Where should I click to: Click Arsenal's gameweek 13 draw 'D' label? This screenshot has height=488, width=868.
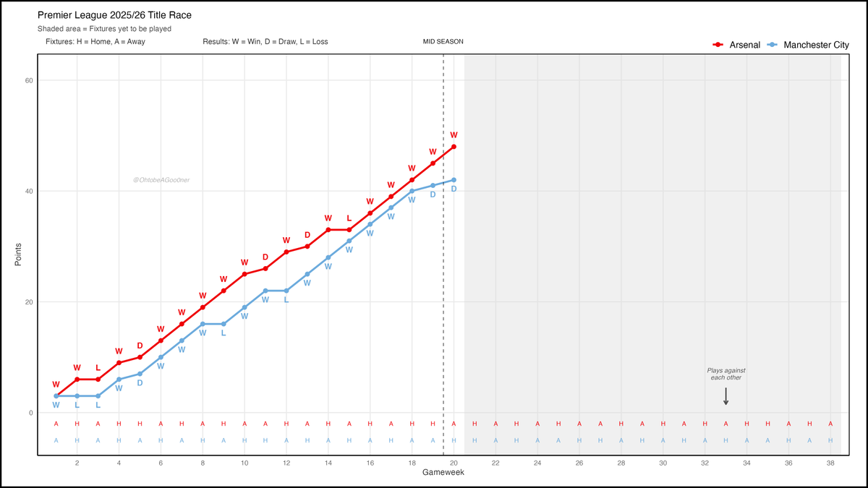point(307,235)
